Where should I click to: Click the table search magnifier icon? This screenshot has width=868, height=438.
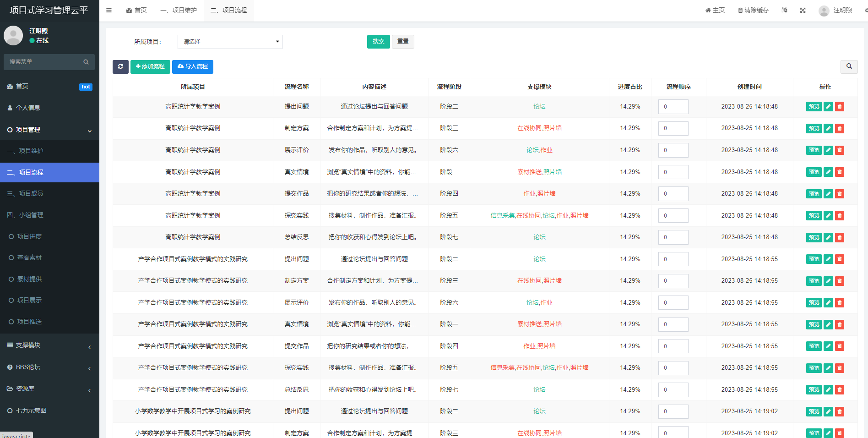tap(849, 66)
